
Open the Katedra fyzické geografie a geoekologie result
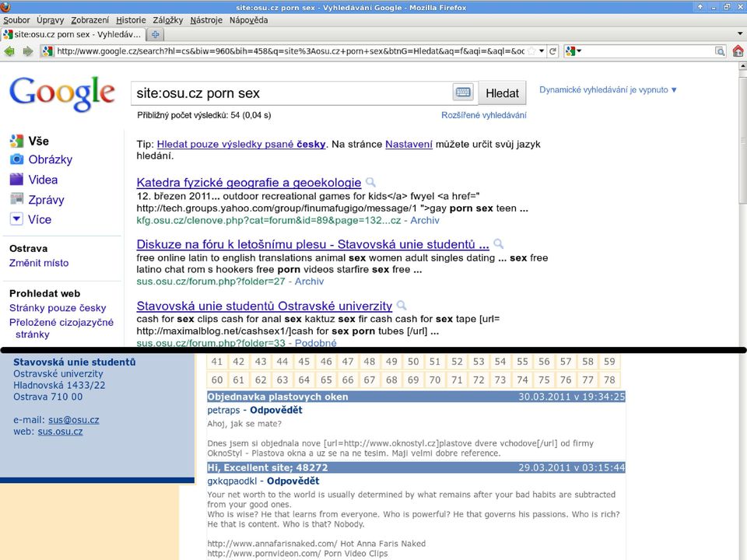pyautogui.click(x=249, y=182)
